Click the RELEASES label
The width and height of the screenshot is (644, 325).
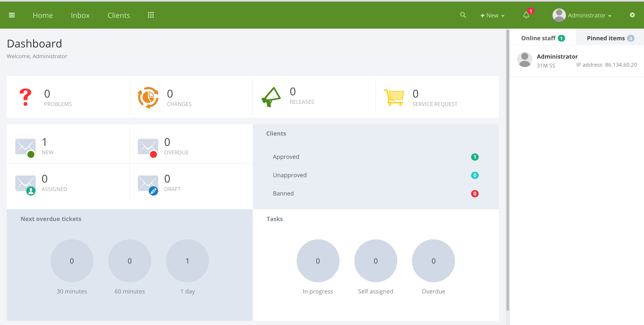[302, 102]
